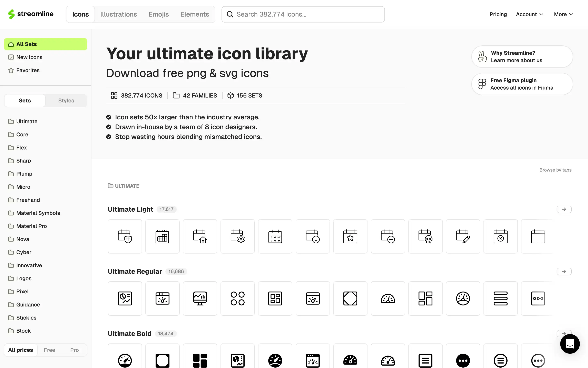The image size is (588, 368).
Task: Select the calendar minus icon in Ultimate Light
Action: [388, 236]
